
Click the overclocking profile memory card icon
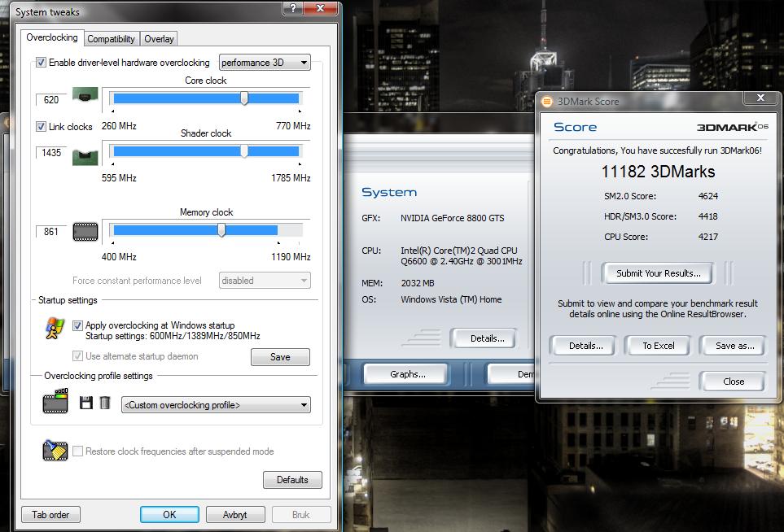pos(55,401)
